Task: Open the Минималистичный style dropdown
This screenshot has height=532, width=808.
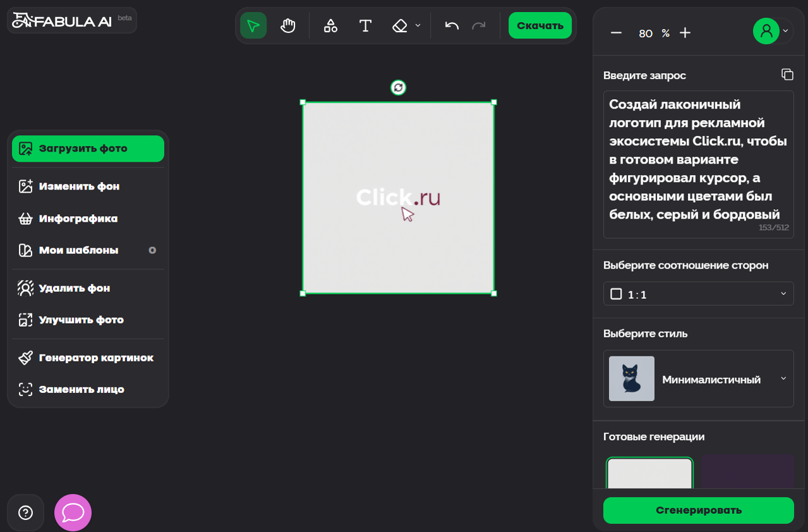Action: pyautogui.click(x=698, y=378)
